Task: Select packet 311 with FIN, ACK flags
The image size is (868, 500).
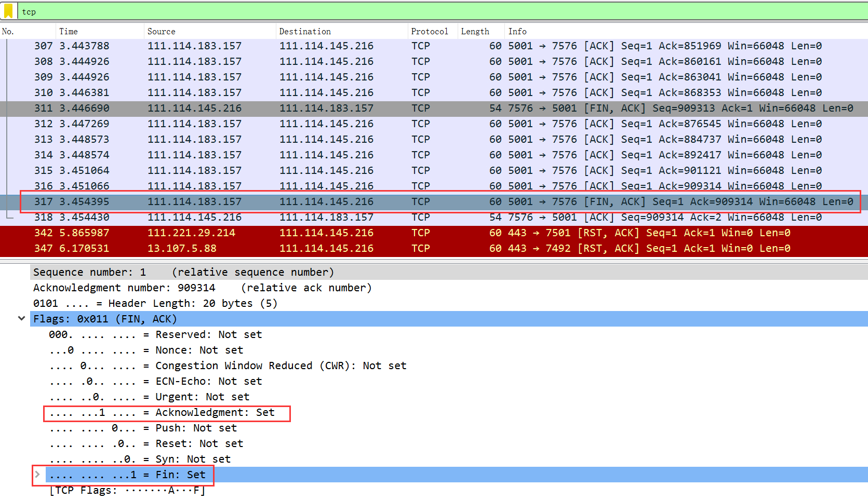Action: [x=416, y=109]
